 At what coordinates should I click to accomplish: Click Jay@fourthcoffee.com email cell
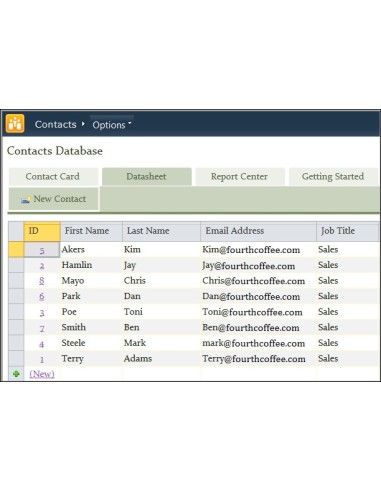click(258, 265)
